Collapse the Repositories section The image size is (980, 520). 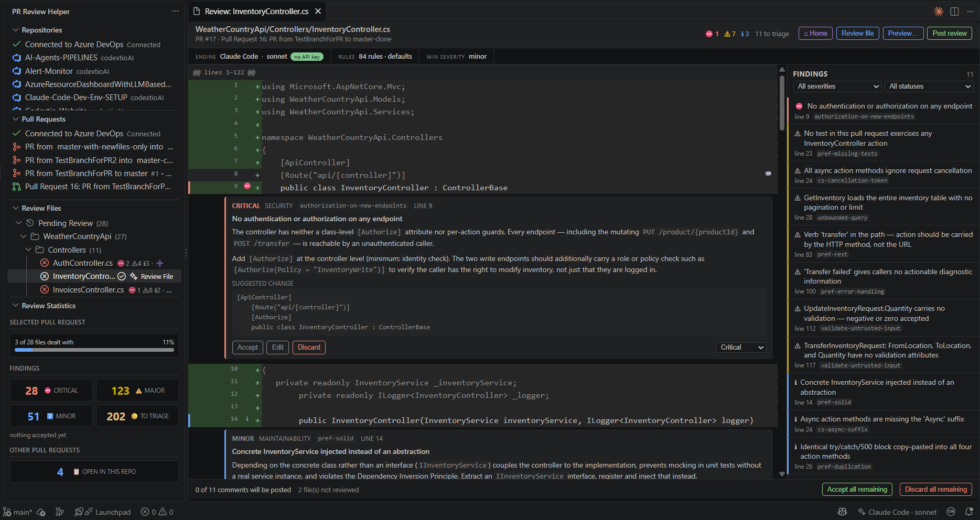(16, 30)
